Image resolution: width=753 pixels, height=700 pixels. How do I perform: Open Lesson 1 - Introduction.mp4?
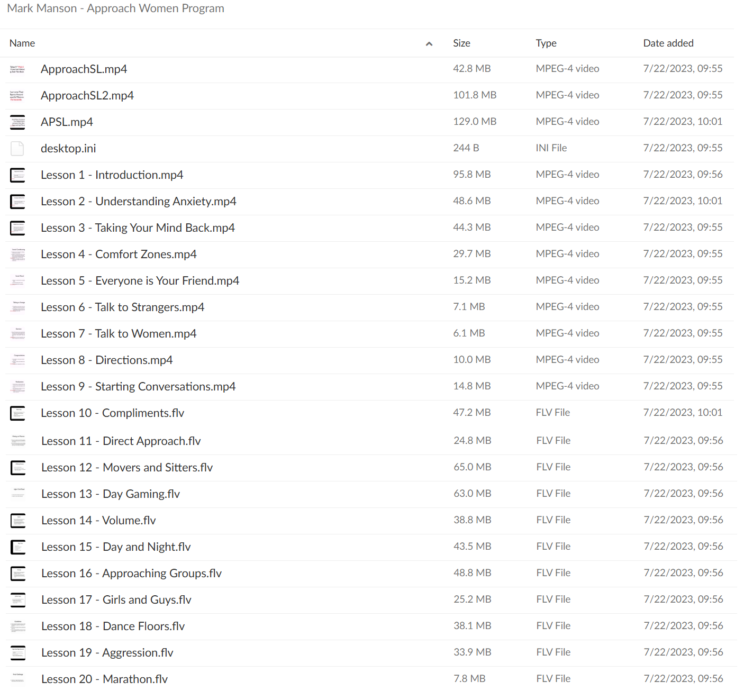click(x=112, y=175)
